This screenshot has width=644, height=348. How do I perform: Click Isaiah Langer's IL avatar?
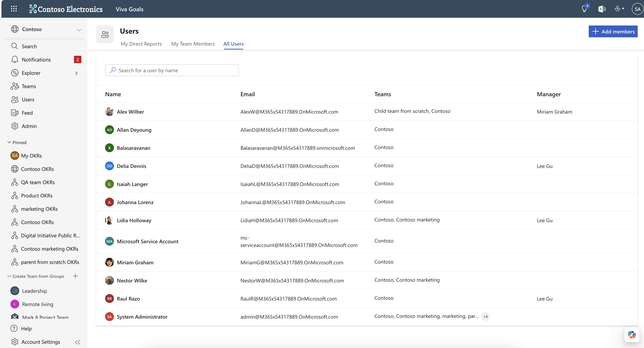(x=109, y=184)
